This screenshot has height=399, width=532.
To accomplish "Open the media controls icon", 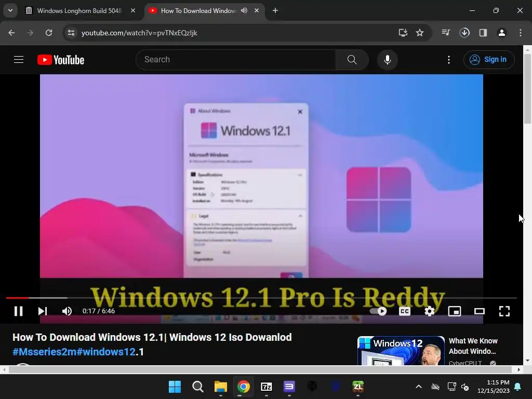I will click(446, 33).
